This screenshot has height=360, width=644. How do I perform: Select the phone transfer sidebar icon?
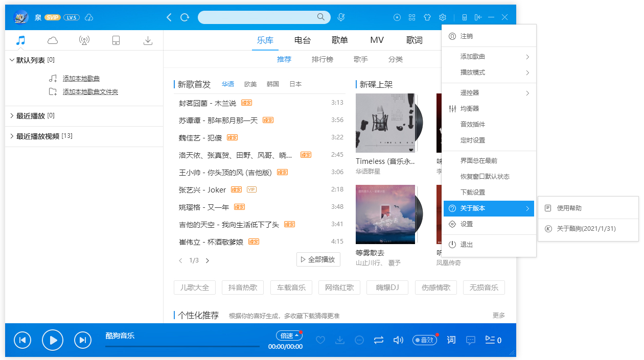point(116,40)
